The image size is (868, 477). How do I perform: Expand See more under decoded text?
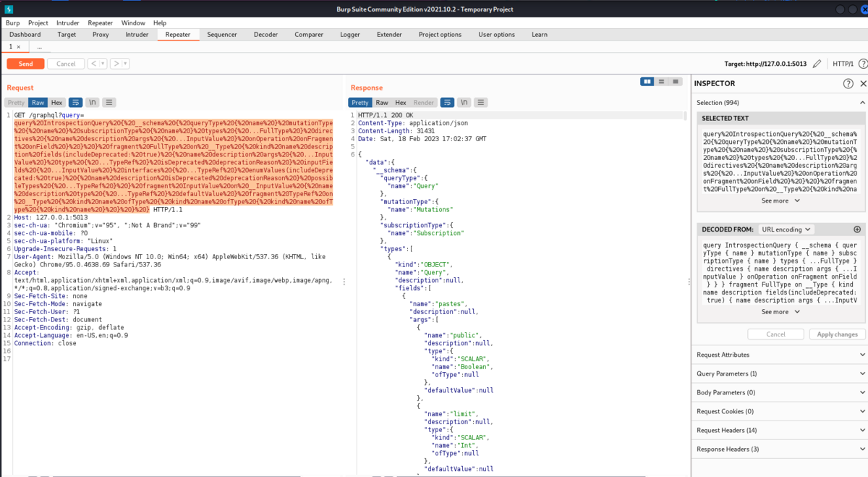pos(780,312)
